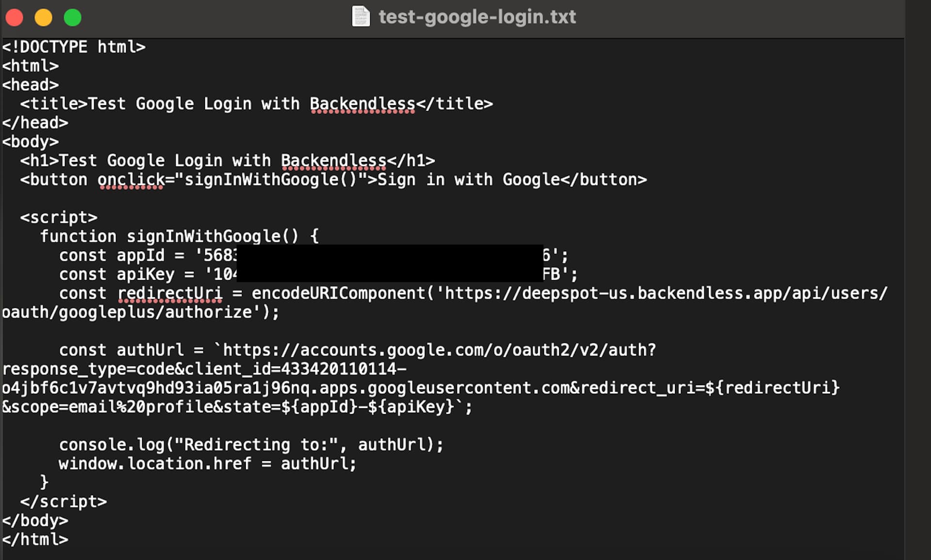Viewport: 931px width, 560px height.
Task: Click the underlined redirectUri variable name
Action: click(170, 293)
